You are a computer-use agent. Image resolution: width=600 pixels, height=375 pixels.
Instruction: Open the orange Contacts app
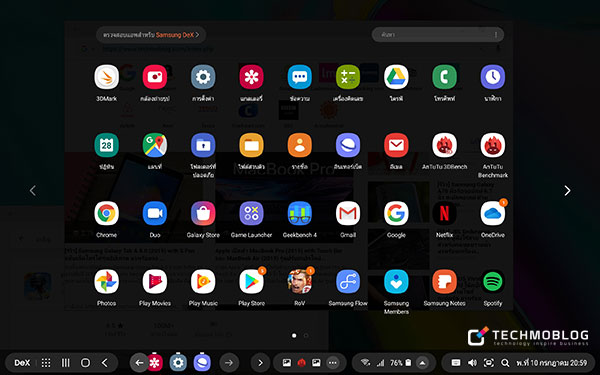(x=300, y=145)
